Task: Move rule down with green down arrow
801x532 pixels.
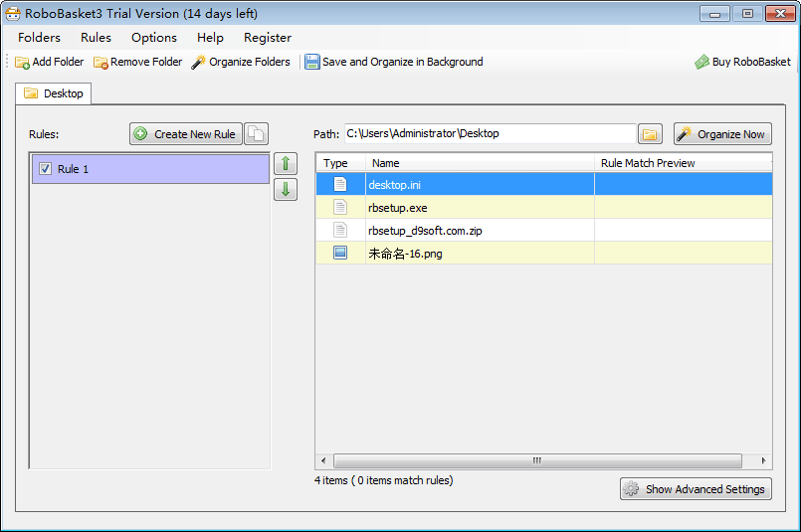Action: (286, 189)
